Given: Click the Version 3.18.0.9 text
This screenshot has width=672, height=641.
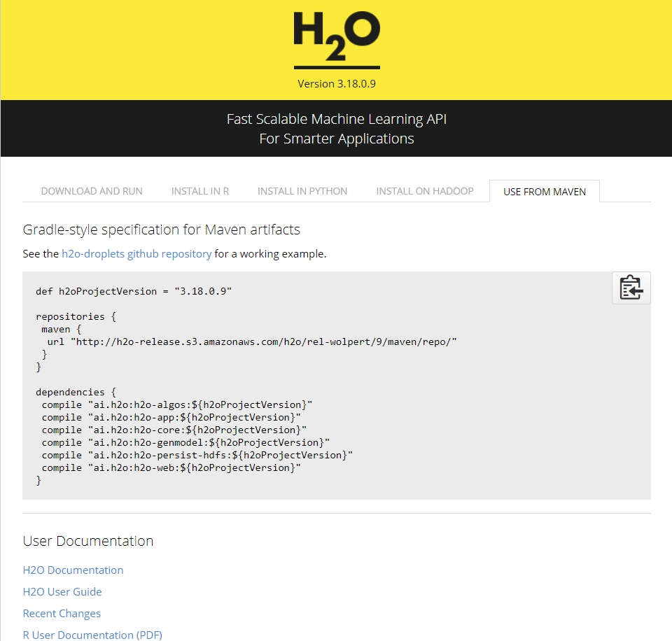Looking at the screenshot, I should tap(337, 84).
